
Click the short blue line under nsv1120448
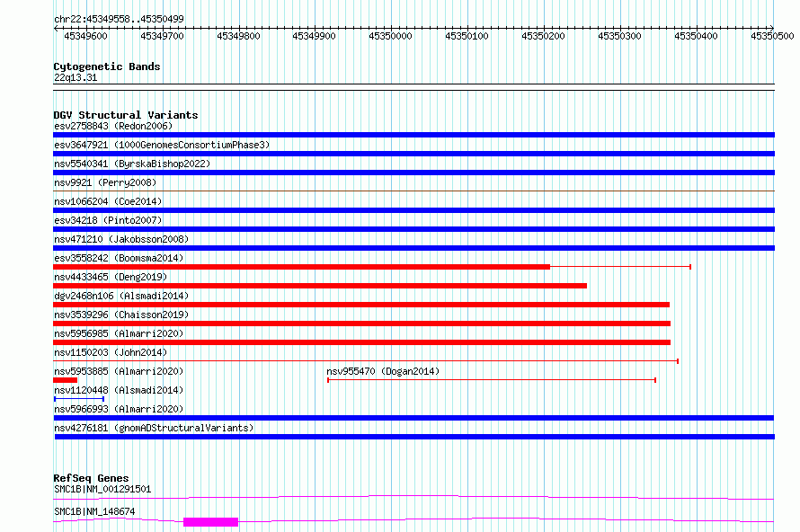79,399
